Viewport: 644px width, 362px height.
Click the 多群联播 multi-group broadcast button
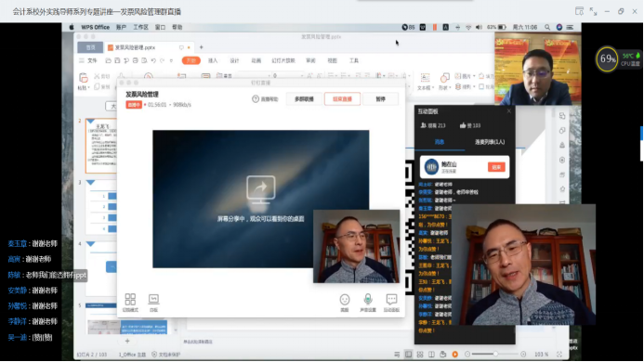(x=304, y=99)
